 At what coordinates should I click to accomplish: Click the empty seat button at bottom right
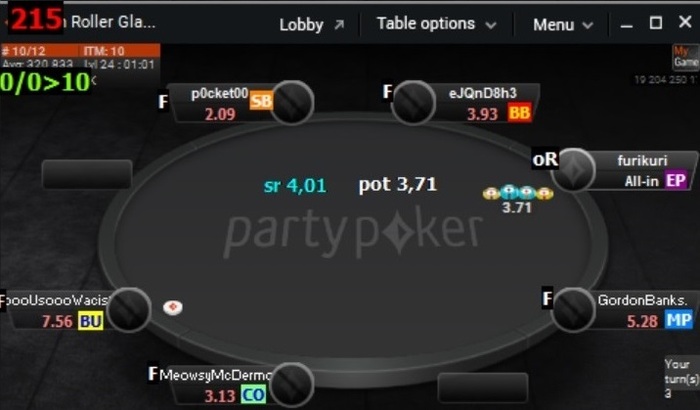483,388
